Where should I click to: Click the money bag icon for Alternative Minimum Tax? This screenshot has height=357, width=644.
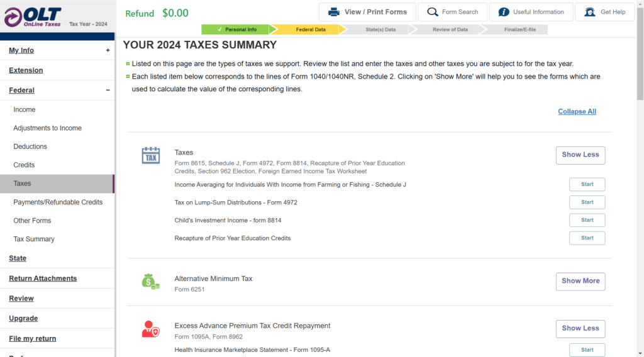(x=150, y=282)
